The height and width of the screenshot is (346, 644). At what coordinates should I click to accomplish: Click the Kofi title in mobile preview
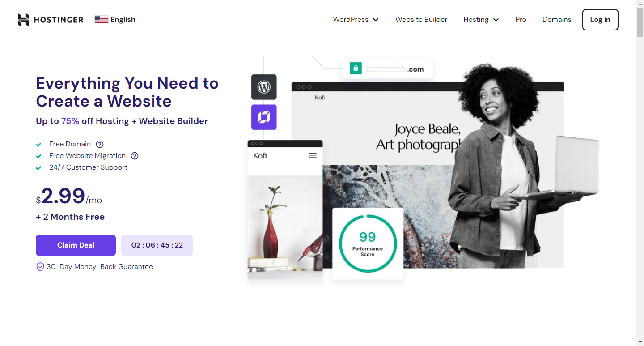click(x=260, y=156)
